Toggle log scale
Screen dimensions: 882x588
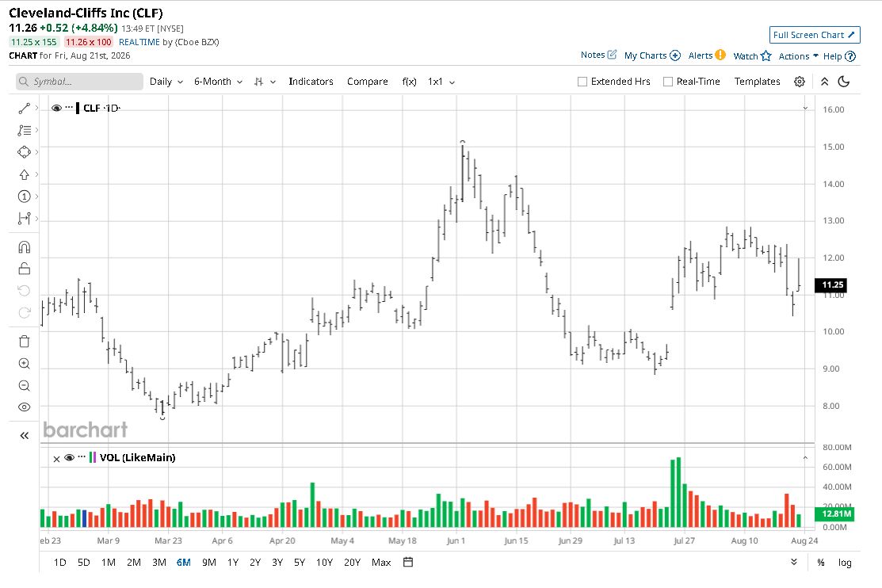click(x=844, y=563)
